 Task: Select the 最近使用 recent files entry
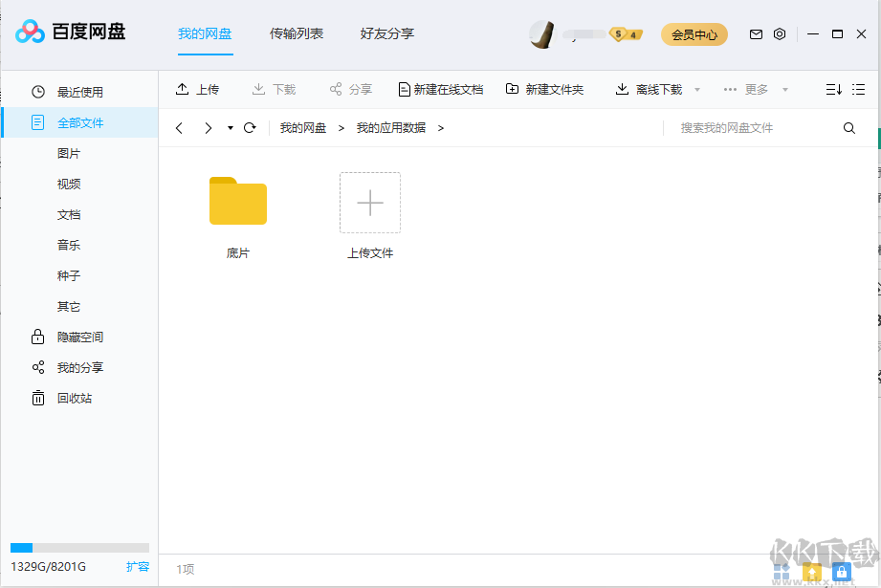tap(38, 92)
